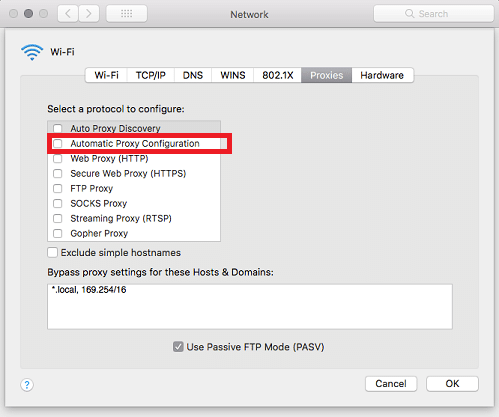499x417 pixels.
Task: Confirm with the OK button
Action: (x=452, y=384)
